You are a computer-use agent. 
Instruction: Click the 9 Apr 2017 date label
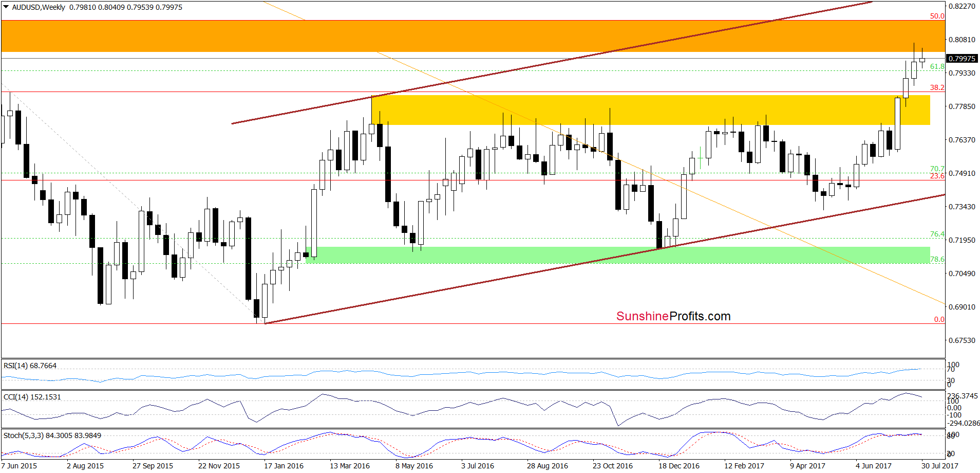pyautogui.click(x=807, y=466)
